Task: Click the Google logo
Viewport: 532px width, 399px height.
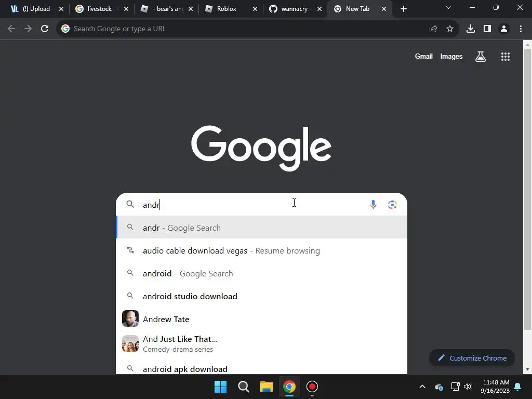Action: click(x=261, y=148)
